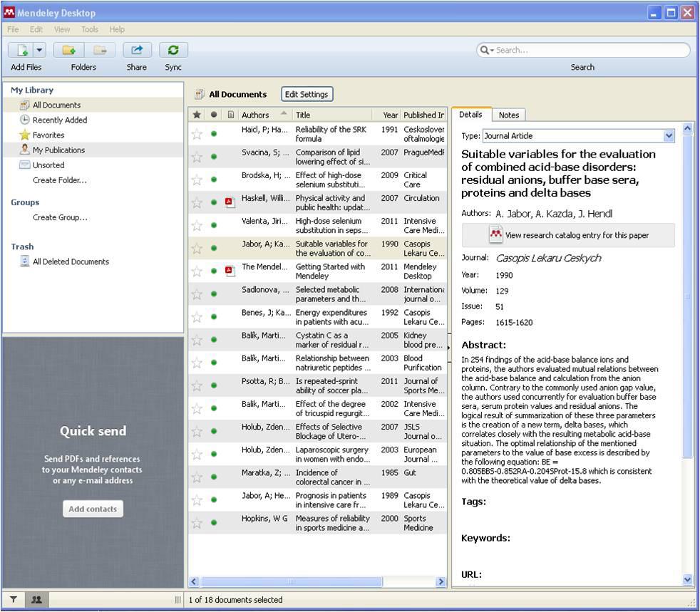Viewport: 700px width, 612px height.
Task: Toggle favorite star for Getting Started with Mendeley
Action: click(x=197, y=271)
